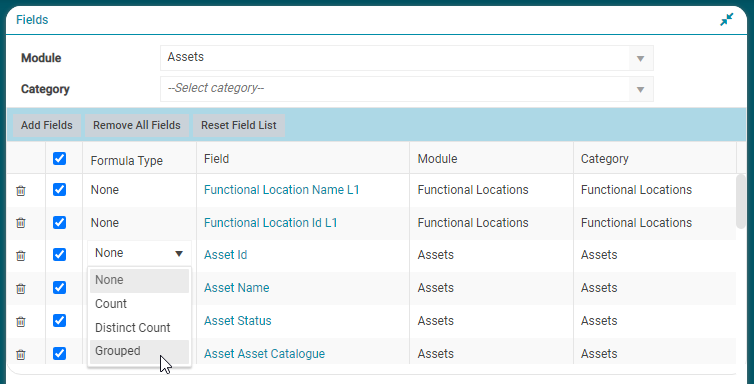Click Remove All Fields button
The width and height of the screenshot is (754, 384).
coord(137,125)
